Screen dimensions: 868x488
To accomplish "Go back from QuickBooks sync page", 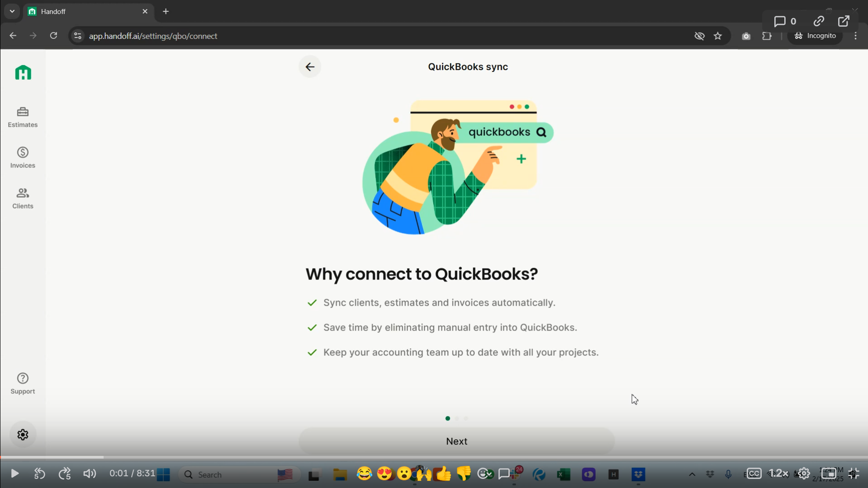I will (310, 67).
